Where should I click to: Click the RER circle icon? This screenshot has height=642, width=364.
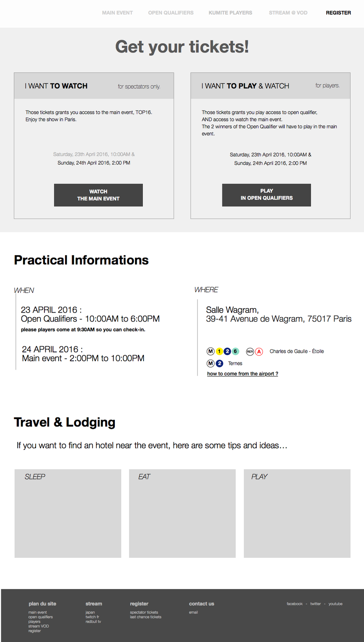pos(250,352)
